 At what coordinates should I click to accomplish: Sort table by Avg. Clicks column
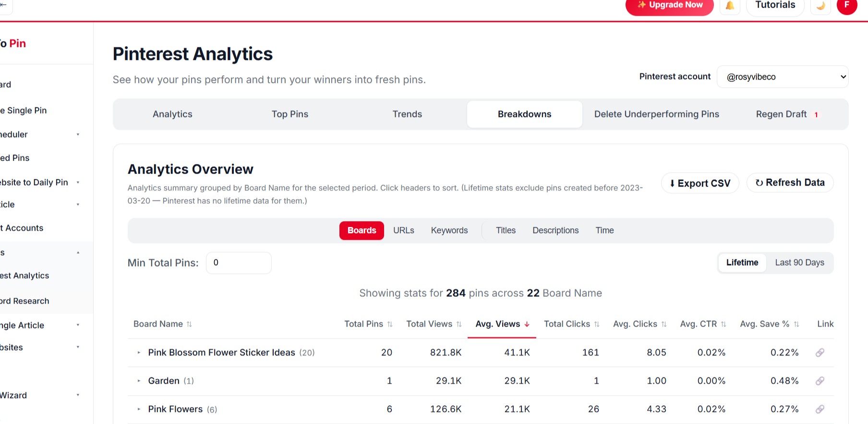639,324
